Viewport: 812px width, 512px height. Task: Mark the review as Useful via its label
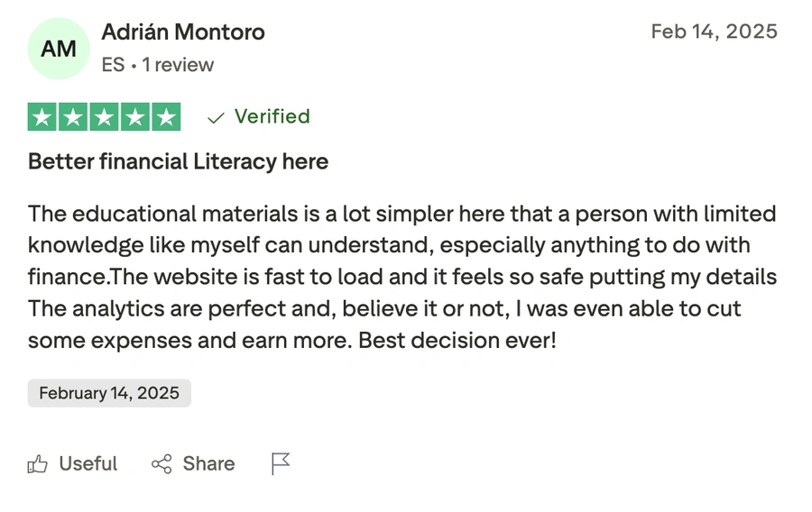tap(88, 464)
